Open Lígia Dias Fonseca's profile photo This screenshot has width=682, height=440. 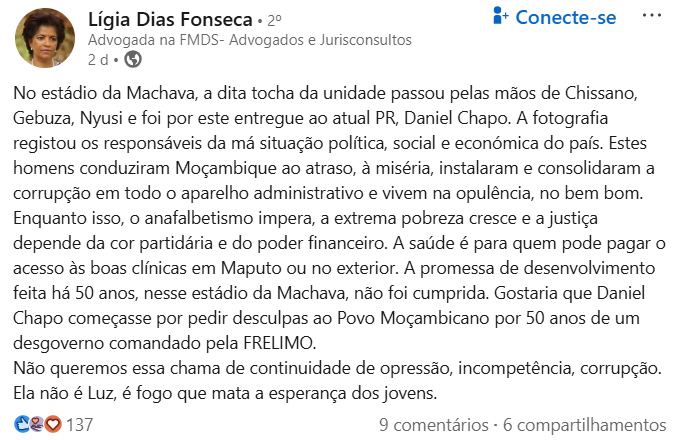point(45,38)
